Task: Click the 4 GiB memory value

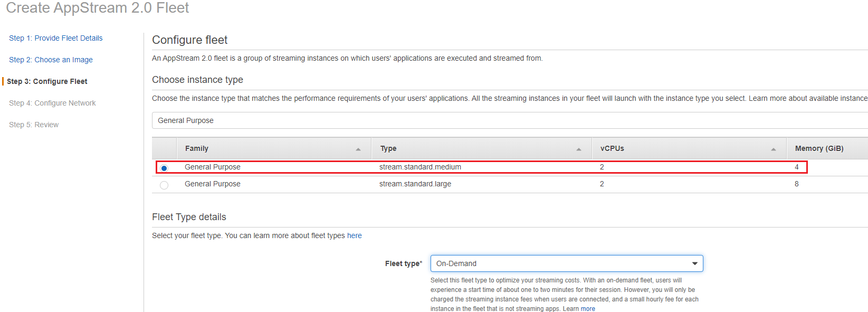Action: 797,167
